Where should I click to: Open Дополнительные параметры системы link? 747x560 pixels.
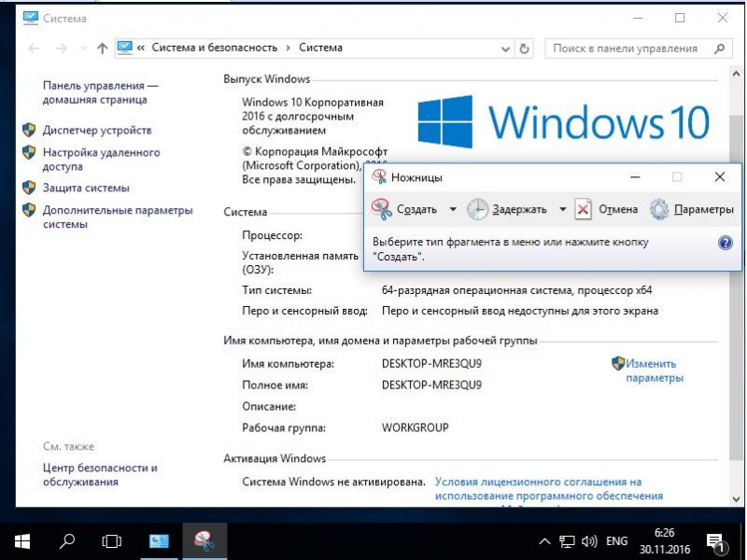coord(118,217)
